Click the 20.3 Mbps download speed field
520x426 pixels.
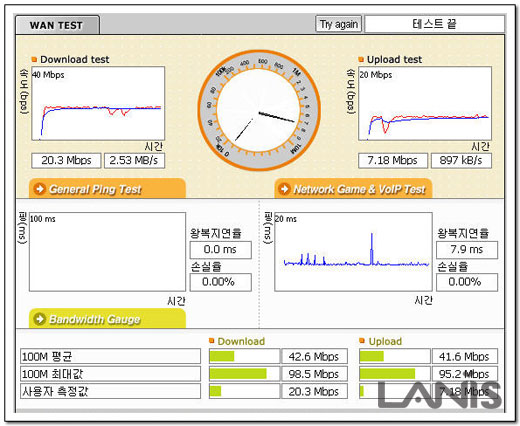coord(66,161)
